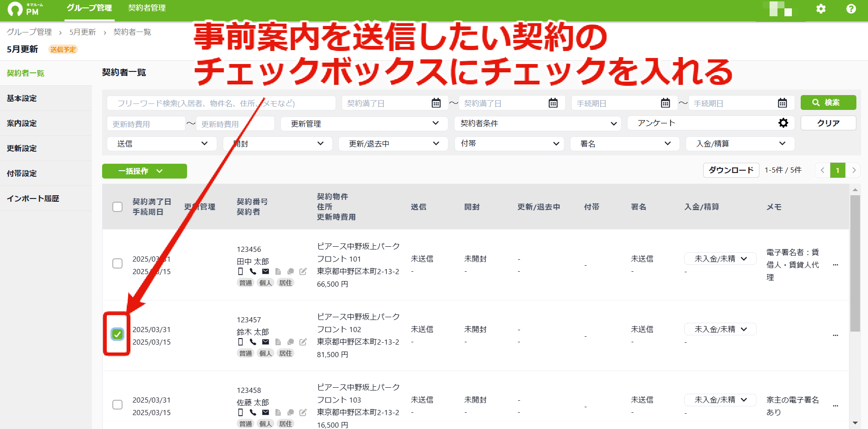Screen dimensions: 868x429
Task: Click the 5月更新 breadcrumb link
Action: pos(83,32)
